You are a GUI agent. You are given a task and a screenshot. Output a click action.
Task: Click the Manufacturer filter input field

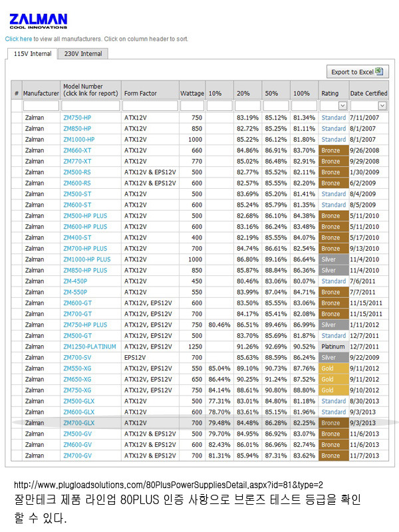pyautogui.click(x=41, y=106)
